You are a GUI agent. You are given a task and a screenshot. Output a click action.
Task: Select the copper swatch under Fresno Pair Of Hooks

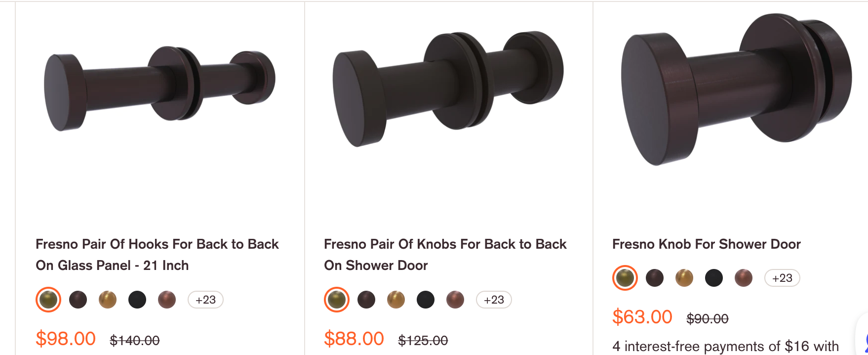click(167, 300)
